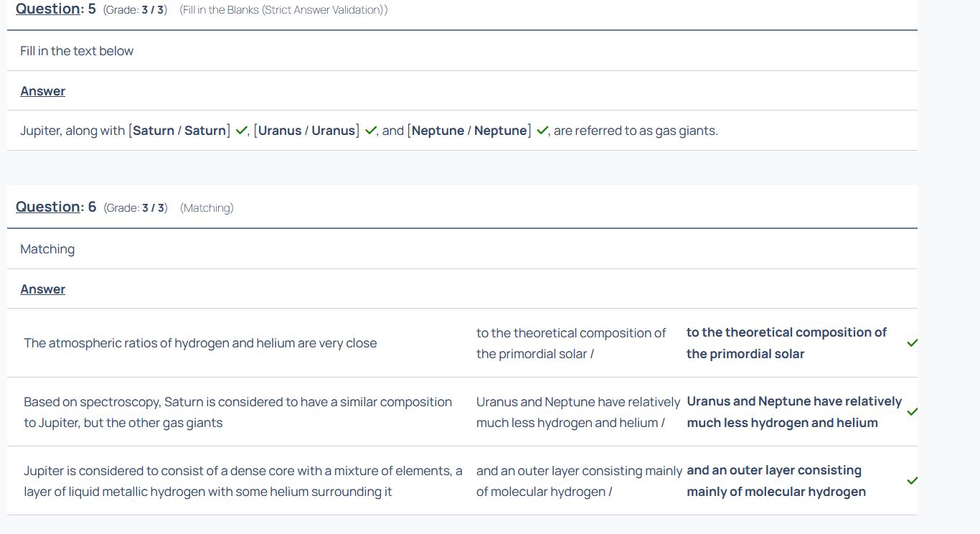Open the Question: 6 heading link
The height and width of the screenshot is (534, 980).
click(56, 207)
